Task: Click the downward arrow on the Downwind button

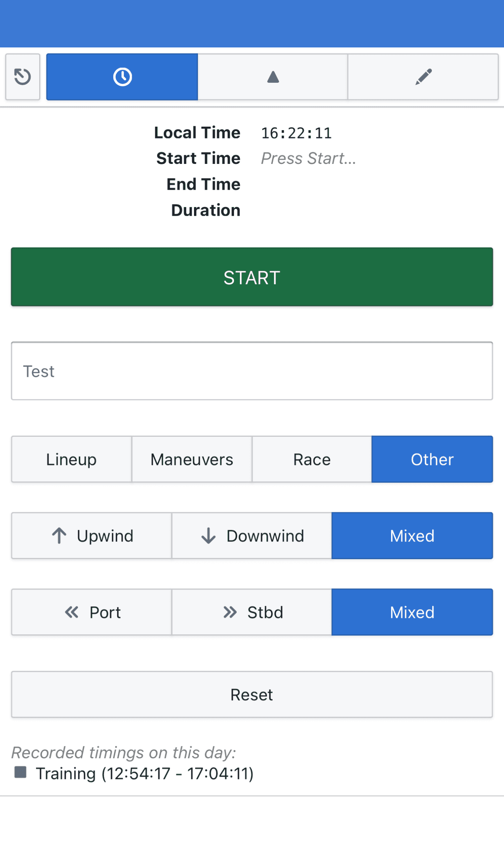Action: 208,536
